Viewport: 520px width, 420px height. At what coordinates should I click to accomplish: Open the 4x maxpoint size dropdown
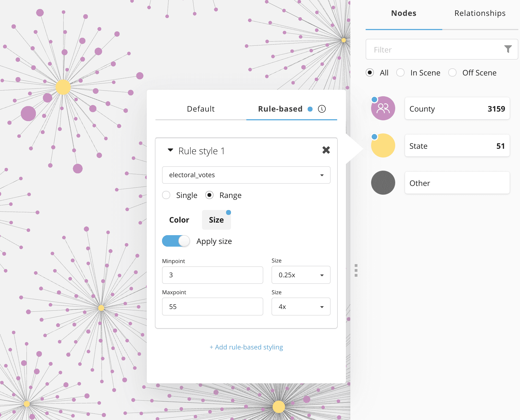301,307
